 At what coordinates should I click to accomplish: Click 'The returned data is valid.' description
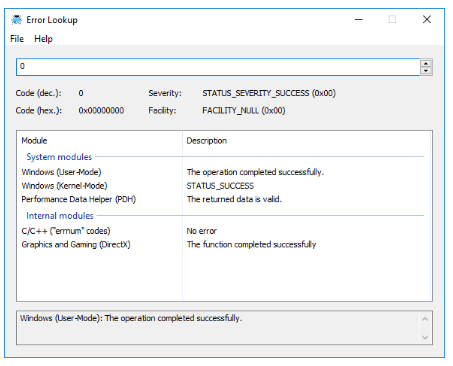234,199
